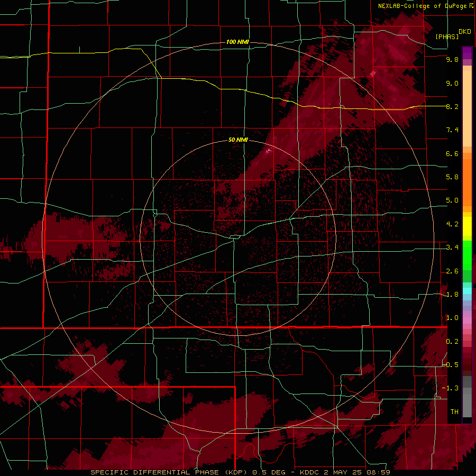Click the [PHAS] label near the legend
Viewport: 476px width, 476px height.
(x=447, y=36)
